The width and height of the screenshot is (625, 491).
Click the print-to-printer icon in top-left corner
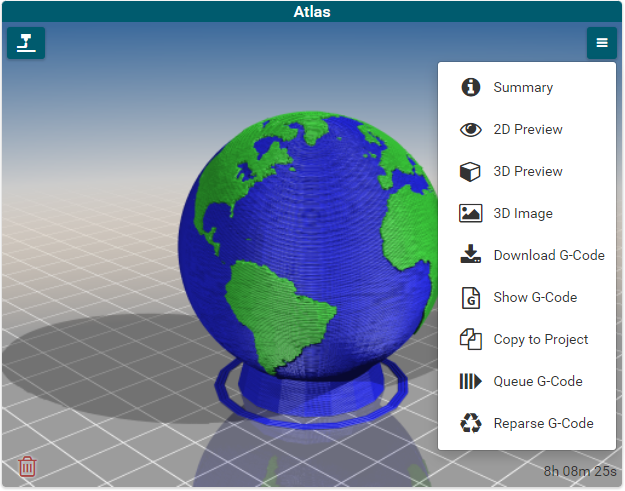[26, 43]
